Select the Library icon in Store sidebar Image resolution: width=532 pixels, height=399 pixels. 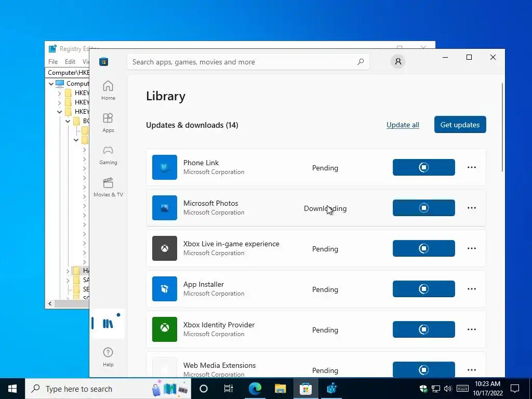[108, 324]
